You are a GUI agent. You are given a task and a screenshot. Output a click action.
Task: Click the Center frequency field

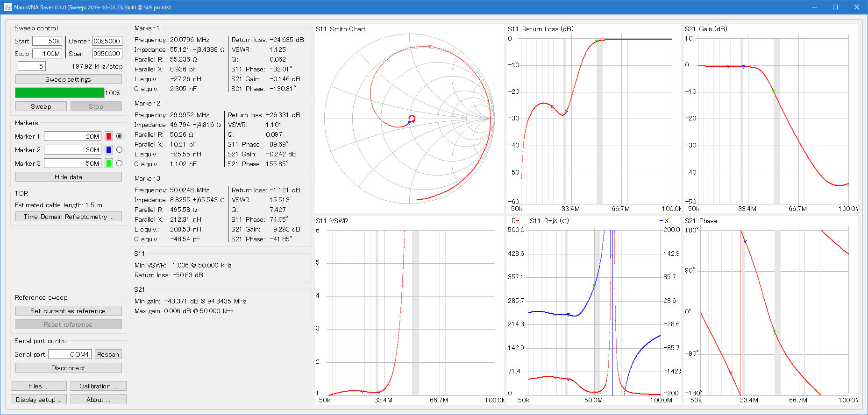(107, 41)
